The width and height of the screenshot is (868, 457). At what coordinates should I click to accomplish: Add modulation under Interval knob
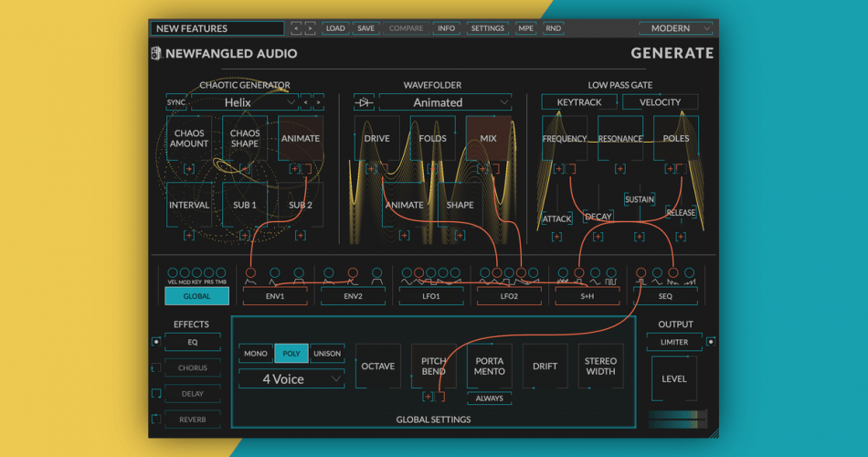(x=189, y=236)
